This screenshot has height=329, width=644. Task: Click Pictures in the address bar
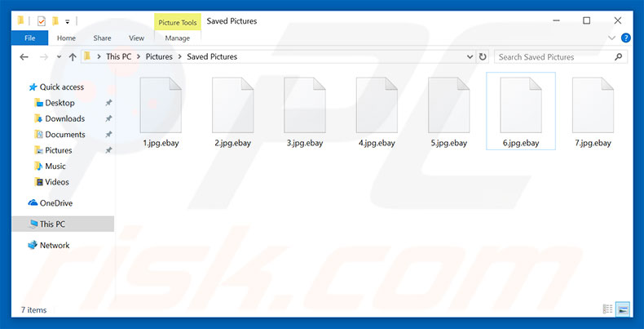159,57
